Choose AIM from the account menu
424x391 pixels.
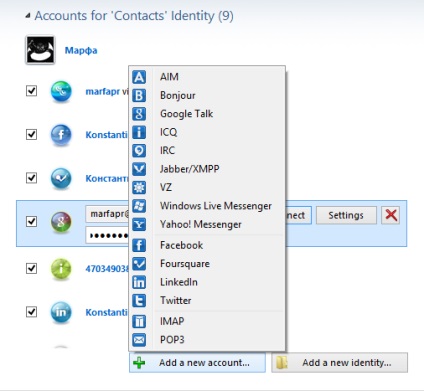coord(207,77)
